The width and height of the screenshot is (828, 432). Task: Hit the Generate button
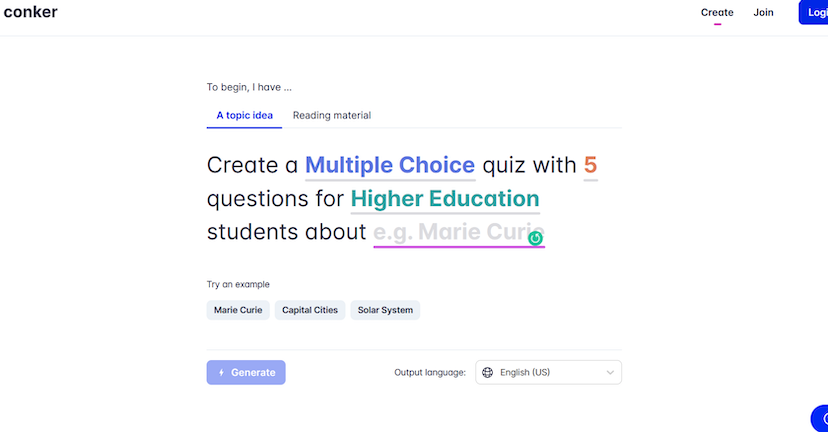tap(246, 373)
